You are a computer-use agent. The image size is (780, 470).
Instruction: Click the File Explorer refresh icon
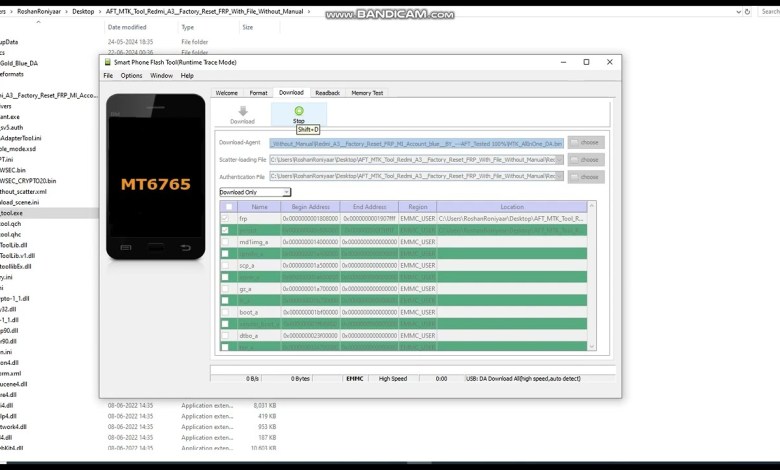tap(747, 11)
